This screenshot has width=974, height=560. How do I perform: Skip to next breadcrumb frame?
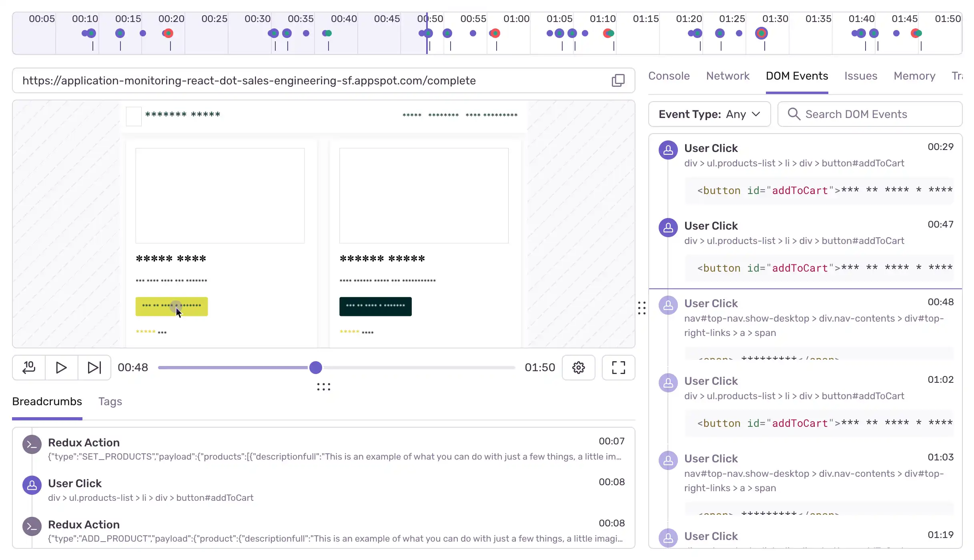click(x=94, y=367)
